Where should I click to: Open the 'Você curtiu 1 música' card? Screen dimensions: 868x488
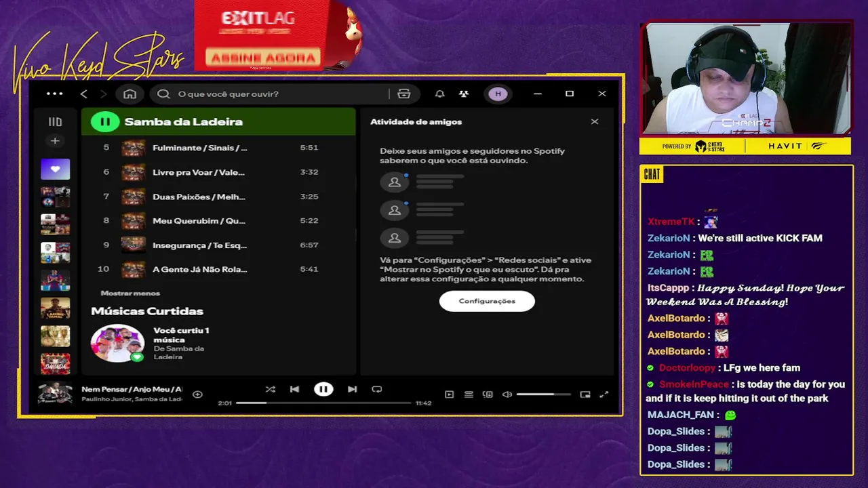[x=151, y=344]
